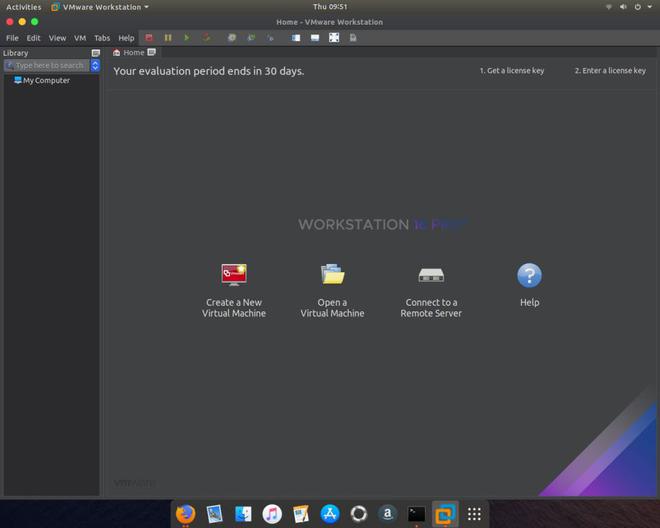Click the Restart guest toolbar icon
Image resolution: width=660 pixels, height=528 pixels.
coord(206,38)
